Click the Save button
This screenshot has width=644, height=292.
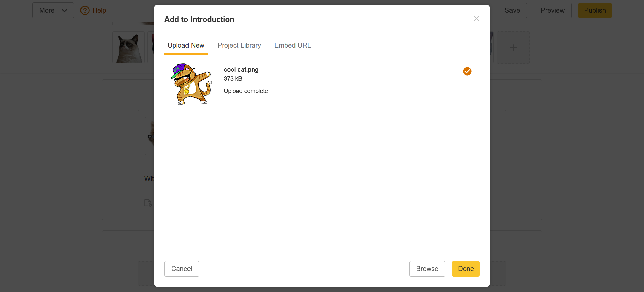coord(512,10)
